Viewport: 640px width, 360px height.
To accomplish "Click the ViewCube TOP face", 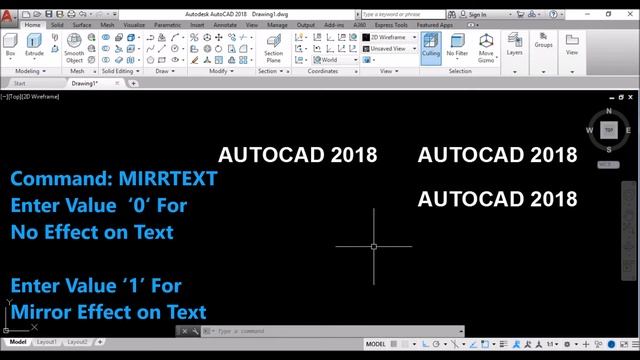I will point(609,130).
